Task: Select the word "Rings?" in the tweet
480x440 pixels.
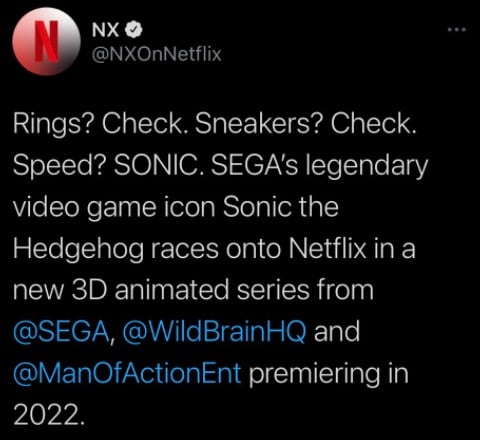Action: 55,124
